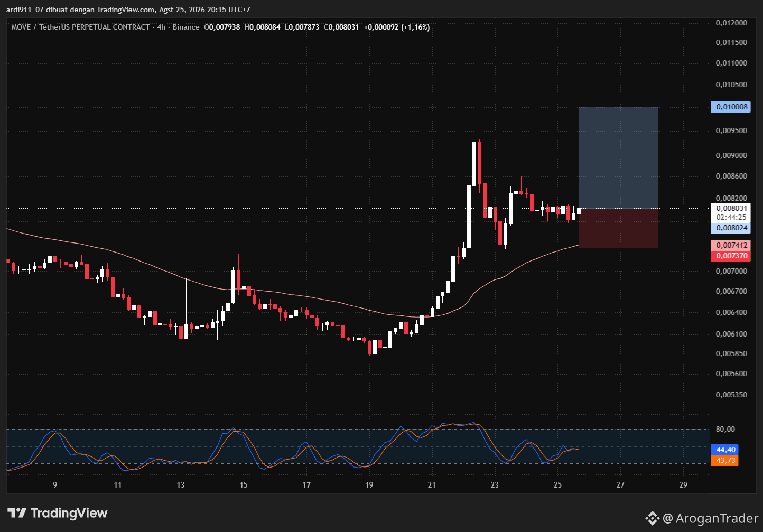Click the high value H0,008084
Screen dimensions: 763x532
pyautogui.click(x=262, y=27)
